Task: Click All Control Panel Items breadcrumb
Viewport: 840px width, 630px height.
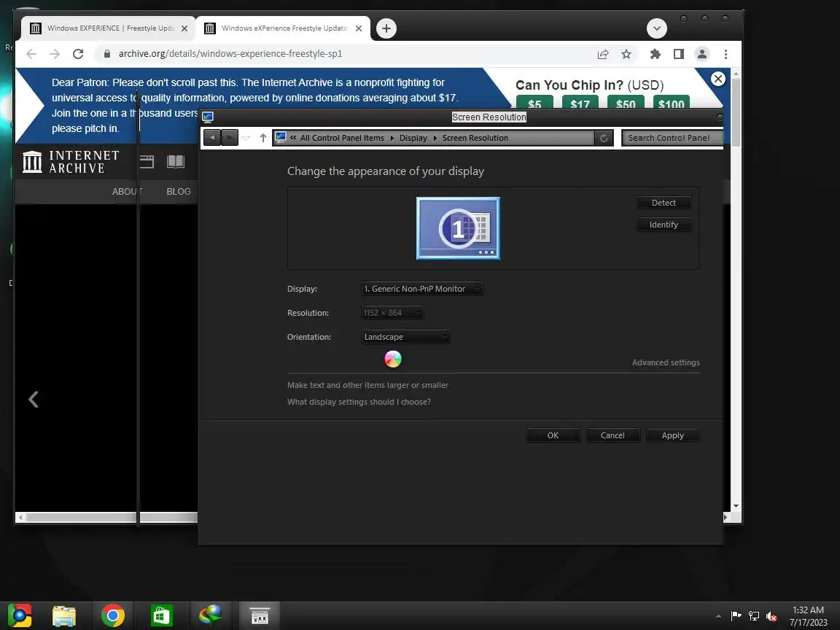Action: point(342,138)
